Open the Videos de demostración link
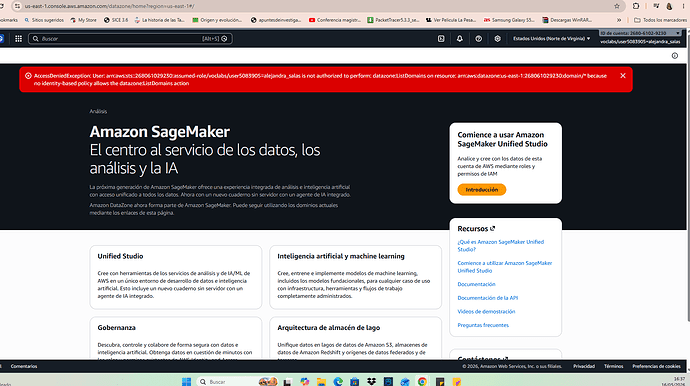The image size is (690, 386). 486,312
